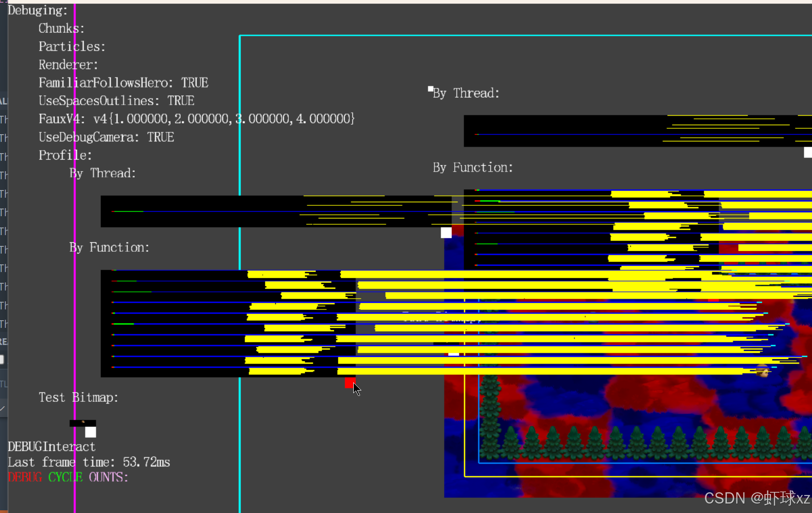Click the small white square beside detached By Thread
Viewport: 812px width, 513px height.
[x=430, y=89]
